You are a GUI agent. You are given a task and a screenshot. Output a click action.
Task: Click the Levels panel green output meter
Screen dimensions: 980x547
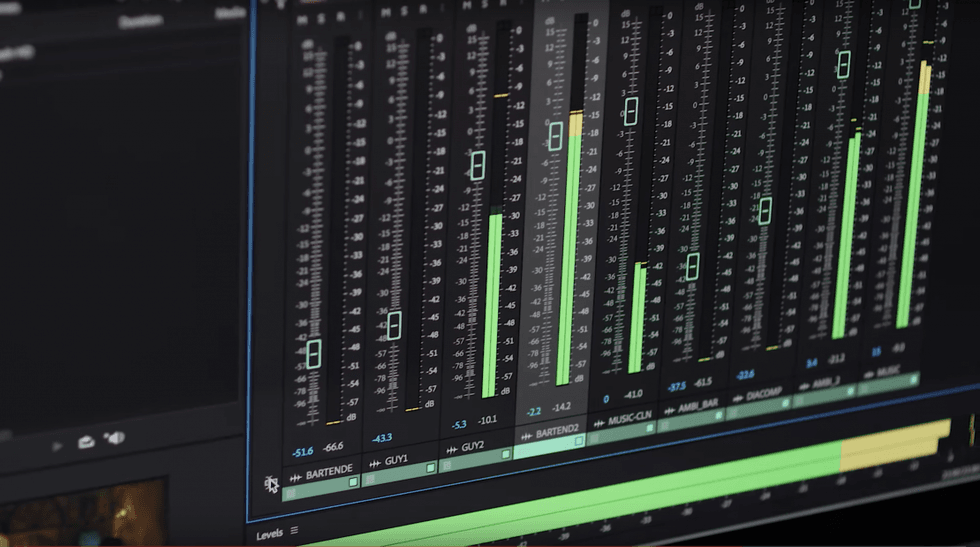pyautogui.click(x=625, y=483)
